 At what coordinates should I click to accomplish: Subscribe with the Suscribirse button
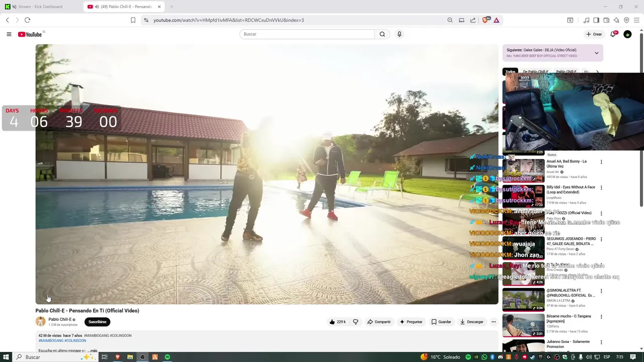click(97, 322)
